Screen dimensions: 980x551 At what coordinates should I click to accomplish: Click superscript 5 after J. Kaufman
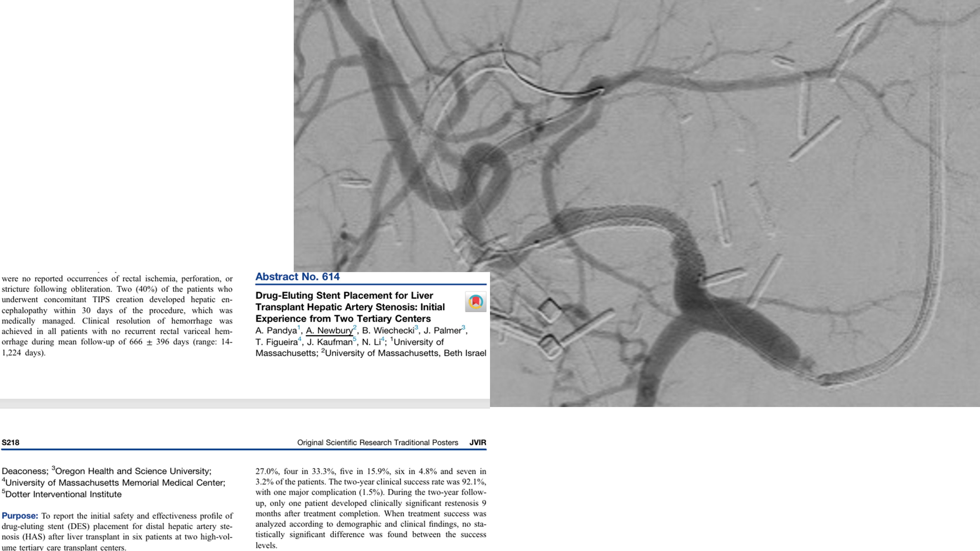pyautogui.click(x=355, y=339)
